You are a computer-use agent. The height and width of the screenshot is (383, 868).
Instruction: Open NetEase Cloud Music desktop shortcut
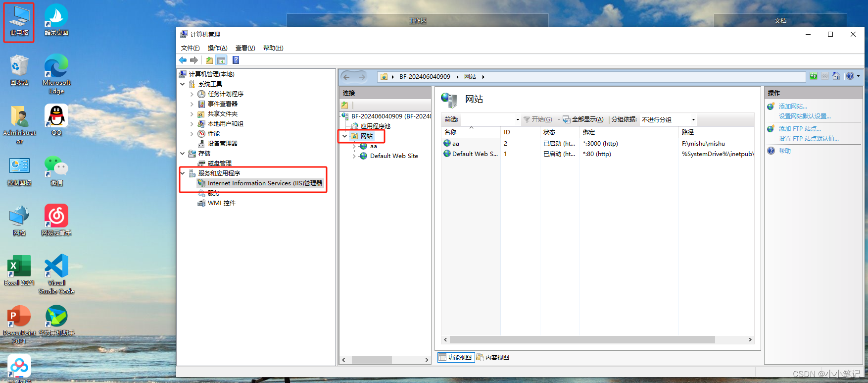coord(56,220)
